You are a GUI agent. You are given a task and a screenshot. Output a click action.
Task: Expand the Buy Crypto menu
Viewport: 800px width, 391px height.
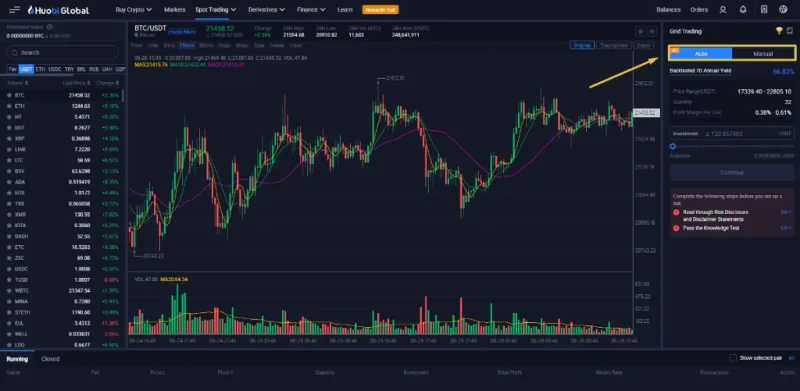(134, 10)
